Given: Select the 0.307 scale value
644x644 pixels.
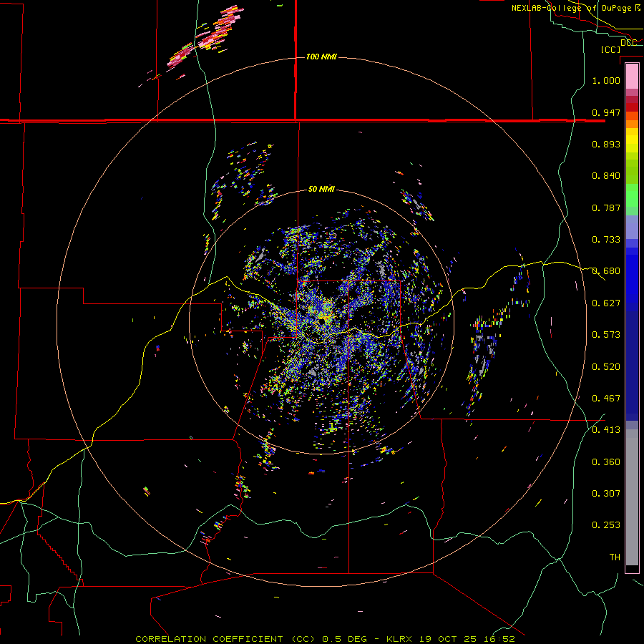Looking at the screenshot, I should tap(606, 494).
